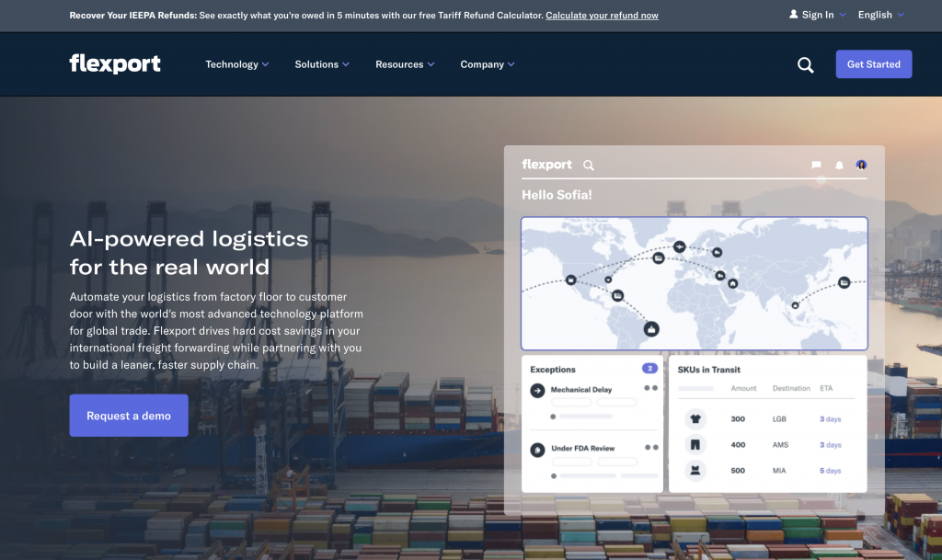Click the chat message icon in the dashboard card
942x560 pixels.
[816, 166]
